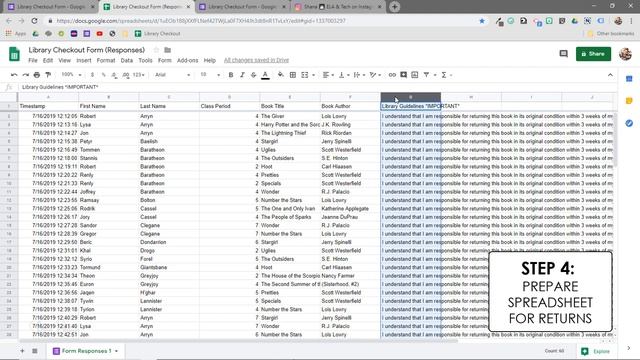Open the text wrapping dropdown
Viewport: 640px width, 360px height.
point(359,75)
